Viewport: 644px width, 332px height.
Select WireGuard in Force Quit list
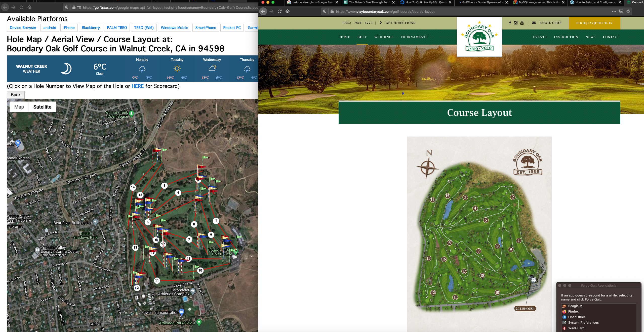pos(599,328)
